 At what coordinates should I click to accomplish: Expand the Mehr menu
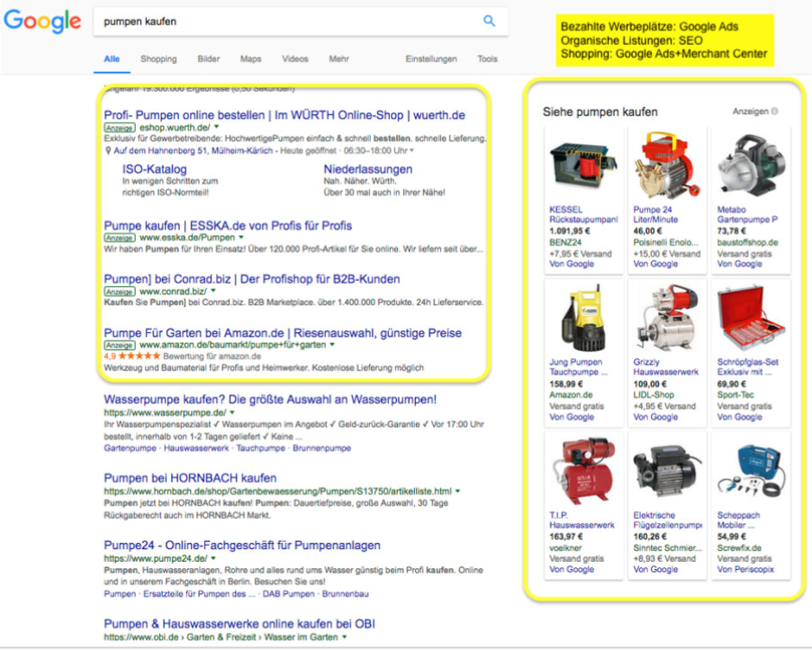pos(339,59)
